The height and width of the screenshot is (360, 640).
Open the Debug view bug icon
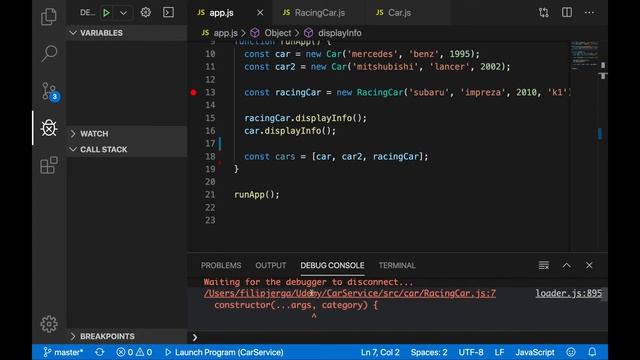click(49, 128)
